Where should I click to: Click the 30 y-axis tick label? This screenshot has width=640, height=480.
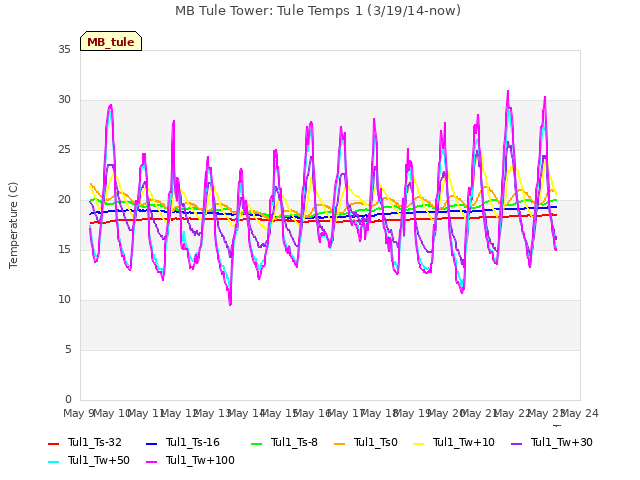pos(64,100)
